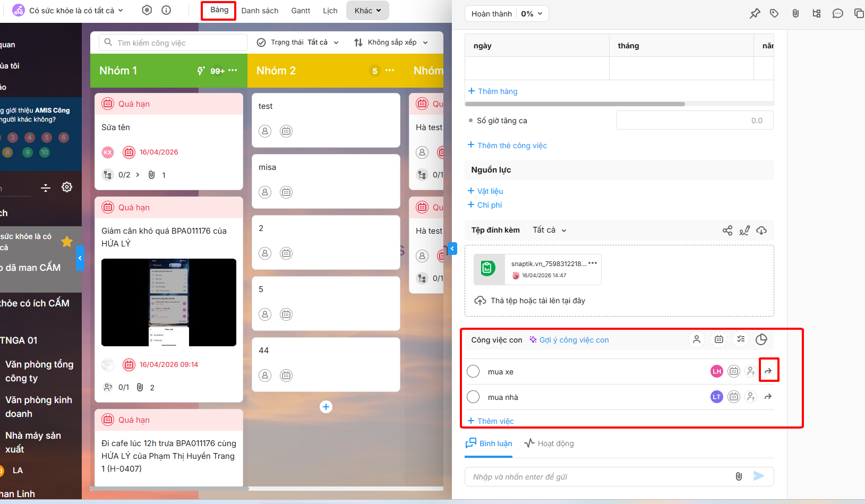Expand subtasks chevron on the Sửa tên card
Screen dimensions: 865x504
pyautogui.click(x=138, y=175)
